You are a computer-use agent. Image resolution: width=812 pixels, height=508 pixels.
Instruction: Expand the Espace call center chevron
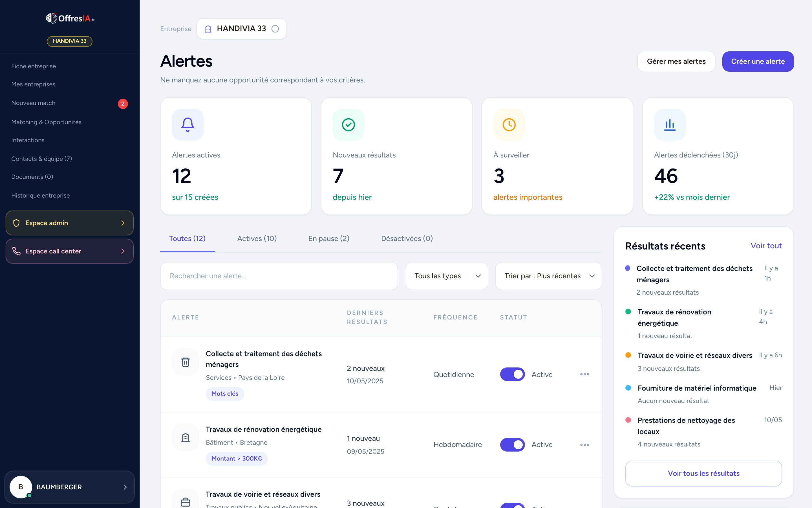click(x=123, y=251)
